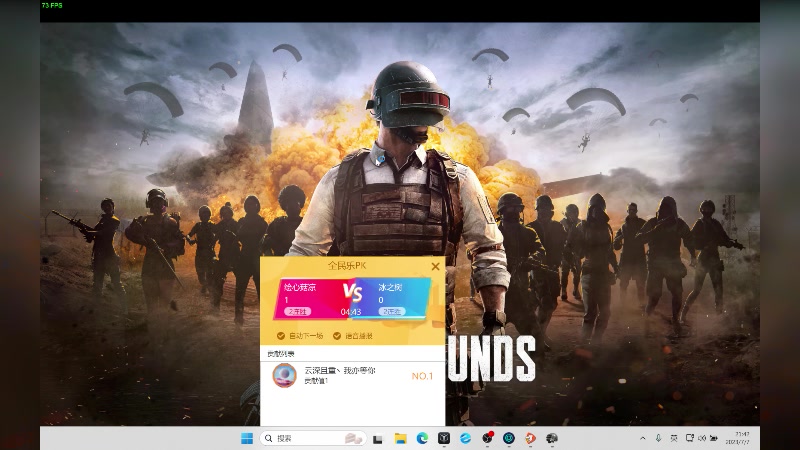Click the blue team's pill button under score 0

pos(392,311)
